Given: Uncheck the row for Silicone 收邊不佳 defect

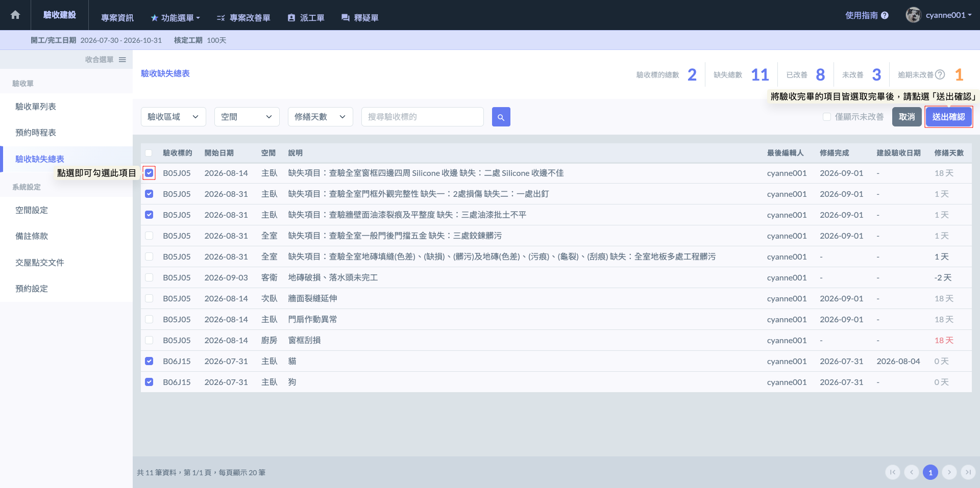Looking at the screenshot, I should click(x=149, y=173).
